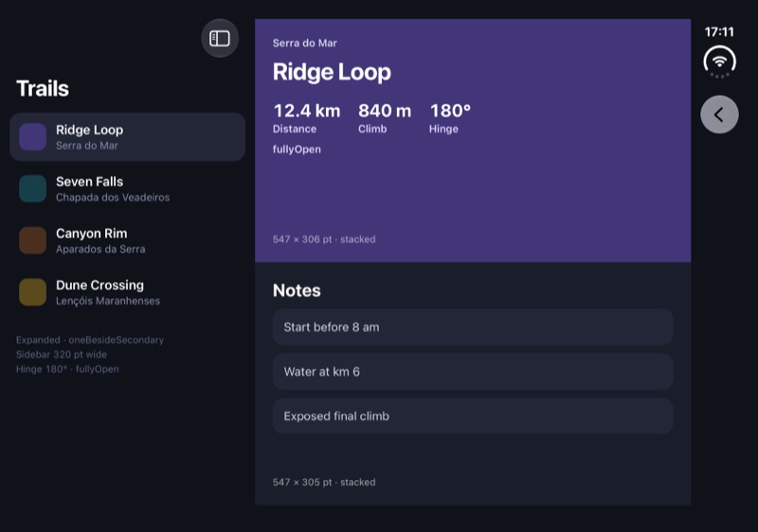Click the purple Ridge Loop swatch
Viewport: 758px width, 532px height.
[32, 136]
